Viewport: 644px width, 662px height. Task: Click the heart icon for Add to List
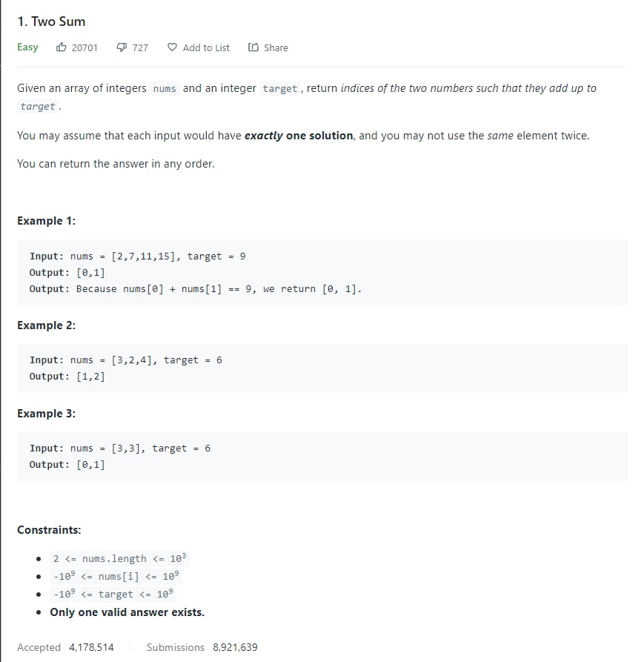pos(173,47)
